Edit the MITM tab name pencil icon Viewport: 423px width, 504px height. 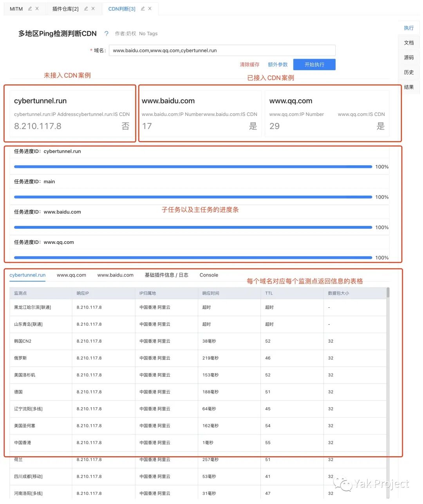pos(30,9)
